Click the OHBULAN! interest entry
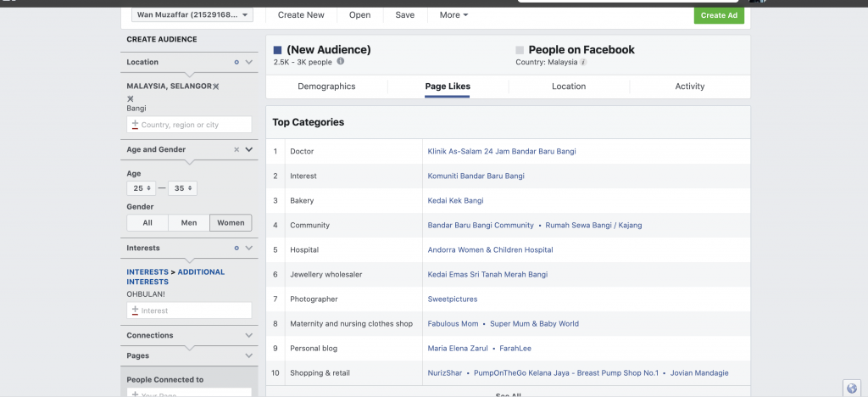Image resolution: width=868 pixels, height=397 pixels. point(145,294)
